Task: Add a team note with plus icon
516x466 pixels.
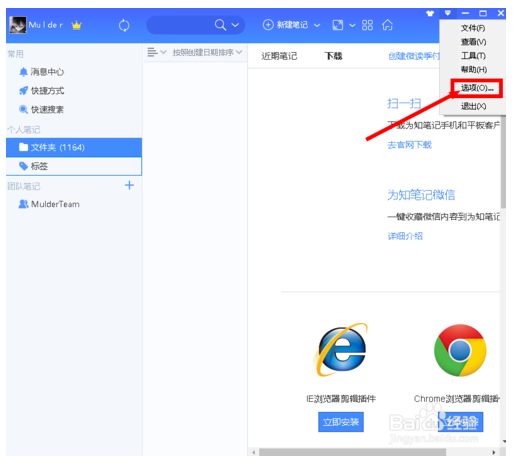Action: [129, 185]
